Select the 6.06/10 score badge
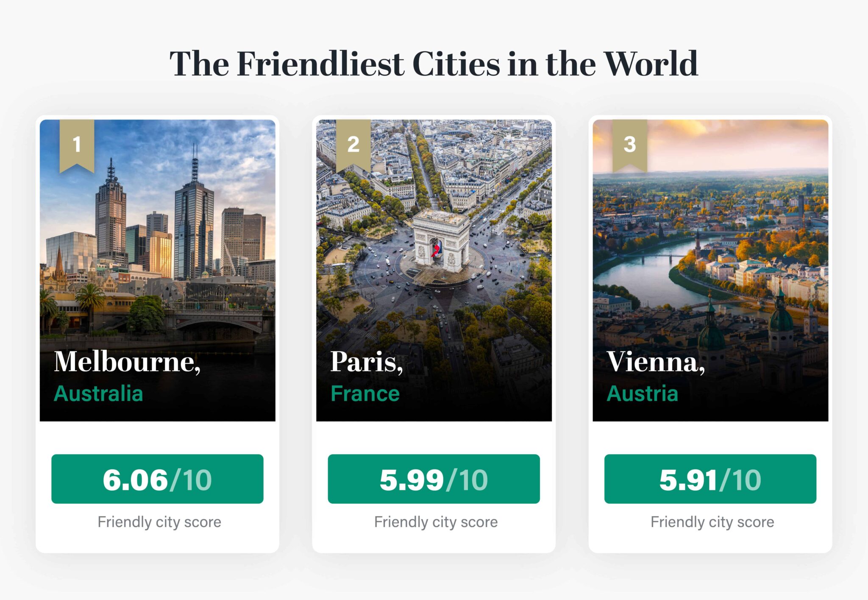The image size is (868, 600). (157, 479)
